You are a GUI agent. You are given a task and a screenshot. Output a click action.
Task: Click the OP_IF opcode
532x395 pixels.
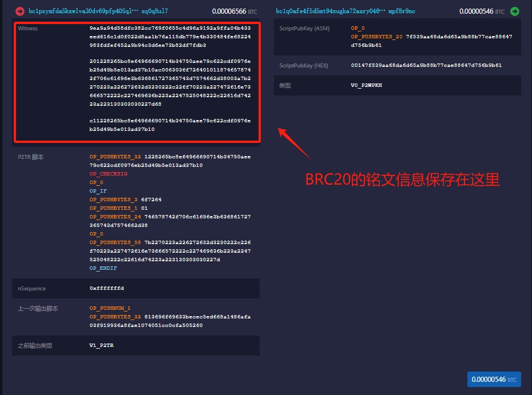pyautogui.click(x=97, y=191)
